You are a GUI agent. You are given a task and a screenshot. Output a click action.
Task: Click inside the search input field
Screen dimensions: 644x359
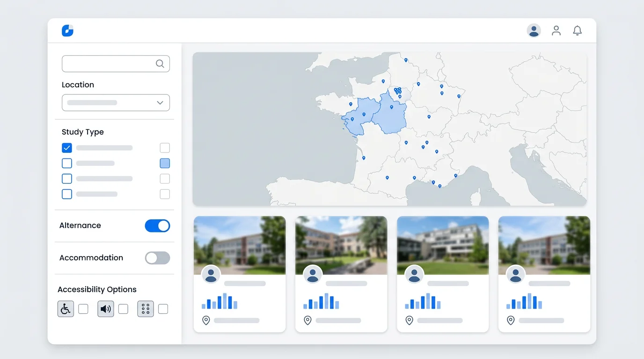tap(108, 63)
